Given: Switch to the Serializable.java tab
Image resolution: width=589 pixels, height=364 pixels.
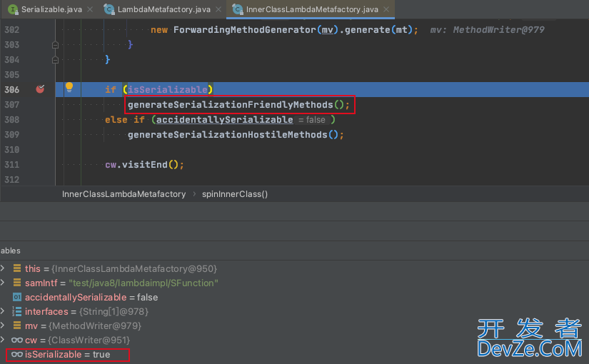Looking at the screenshot, I should (x=51, y=9).
